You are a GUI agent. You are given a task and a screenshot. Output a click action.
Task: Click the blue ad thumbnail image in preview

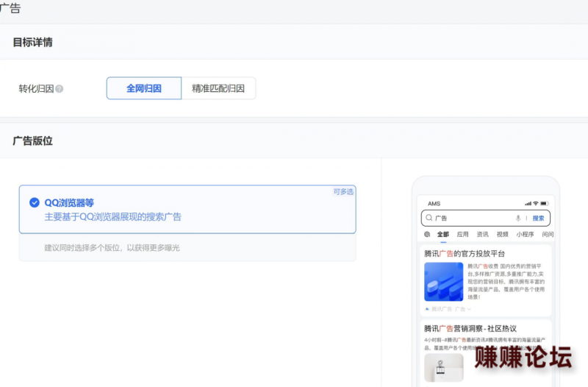coord(444,282)
